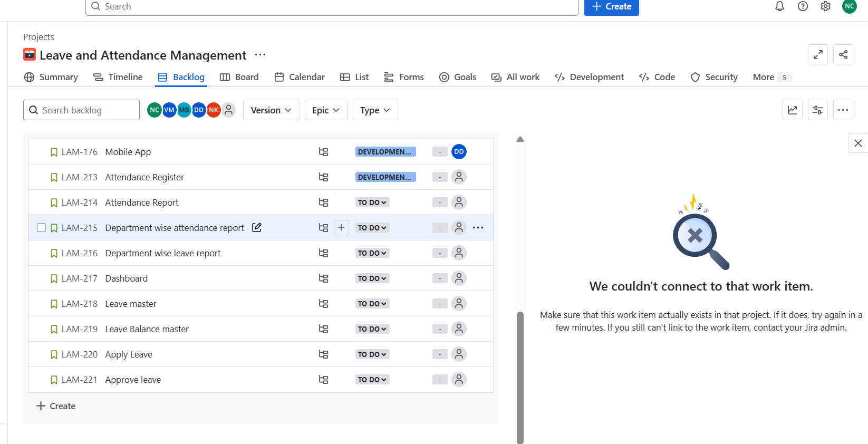Viewport: 868px width, 444px height.
Task: Filter backlog by the VM assignee avatar
Action: pyautogui.click(x=169, y=110)
